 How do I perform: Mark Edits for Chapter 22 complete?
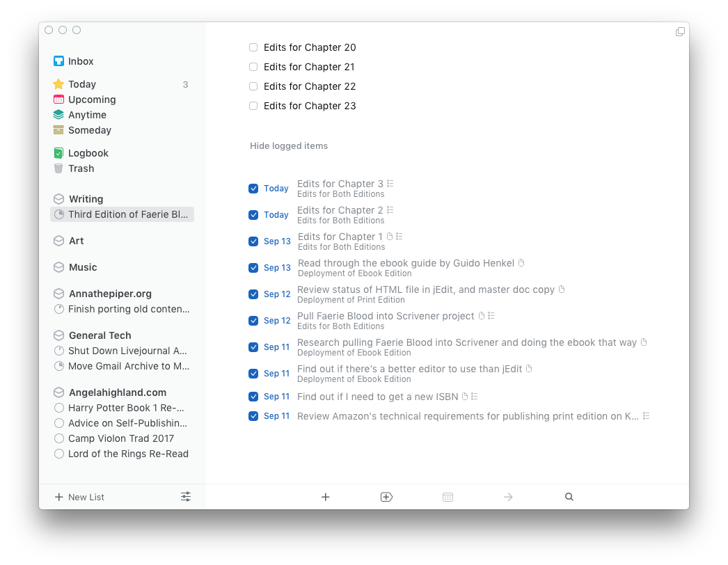pos(253,86)
